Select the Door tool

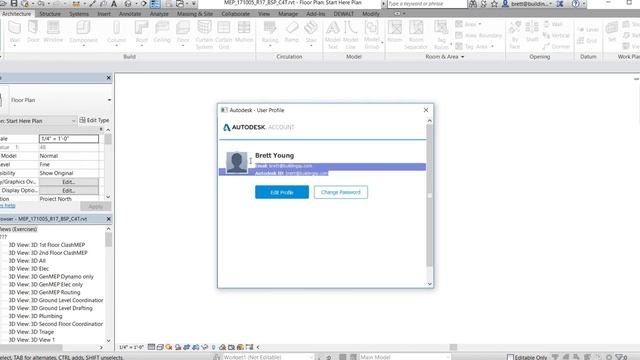pyautogui.click(x=33, y=32)
